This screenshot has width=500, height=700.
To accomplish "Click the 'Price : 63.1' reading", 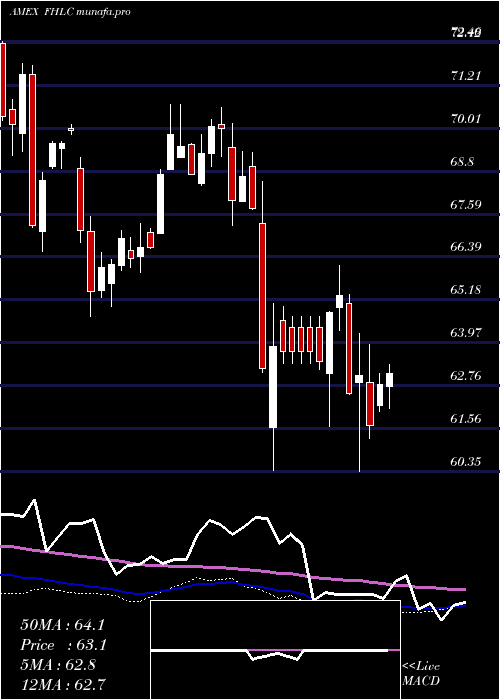I will [x=63, y=645].
